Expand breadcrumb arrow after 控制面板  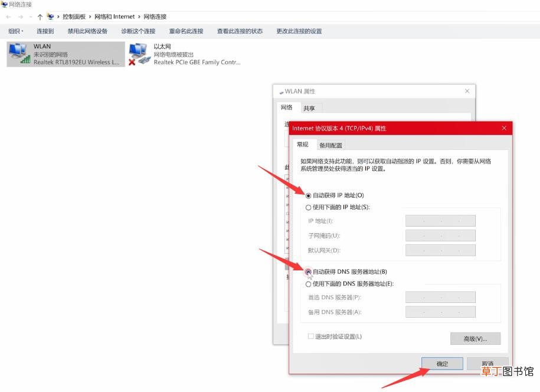click(x=90, y=17)
